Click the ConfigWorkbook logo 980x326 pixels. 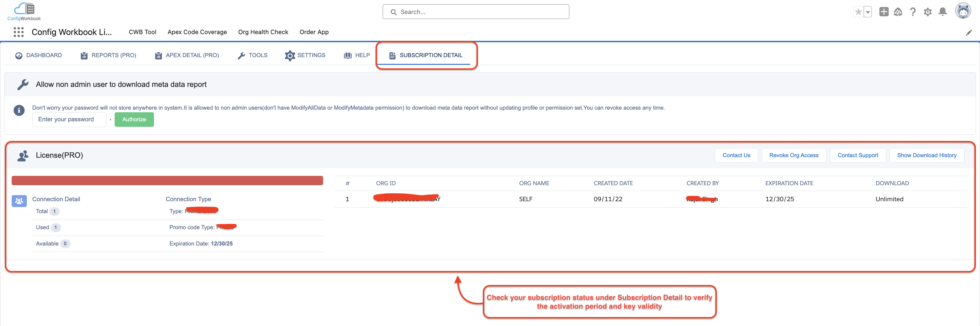pos(24,11)
